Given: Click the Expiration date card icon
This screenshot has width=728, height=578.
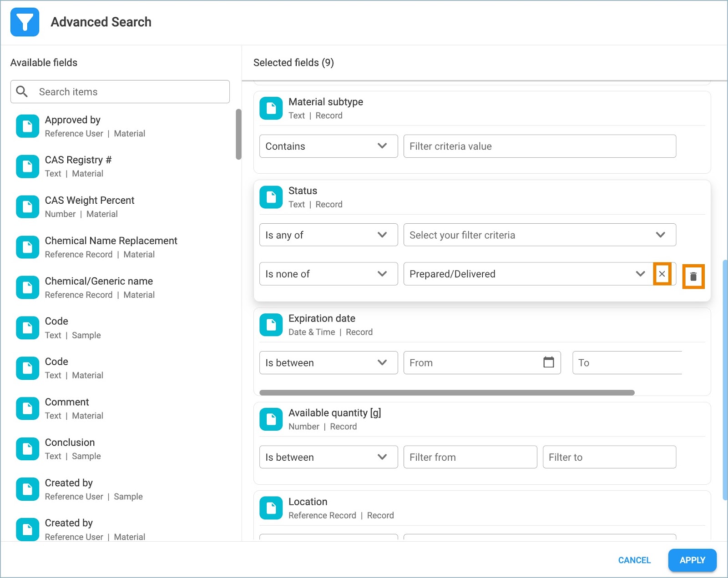Looking at the screenshot, I should coord(271,325).
